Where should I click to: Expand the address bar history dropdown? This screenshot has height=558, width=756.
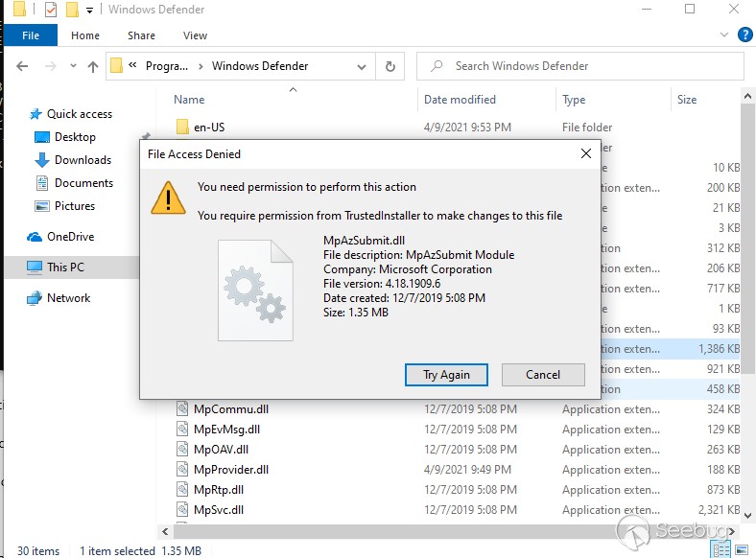(x=364, y=66)
